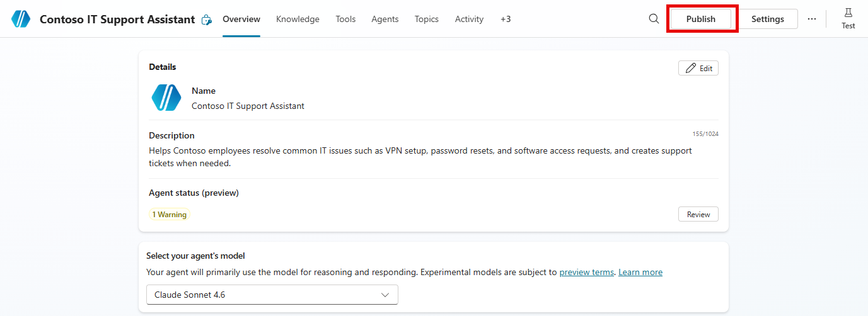View the Activity tab
This screenshot has width=868, height=316.
point(469,19)
